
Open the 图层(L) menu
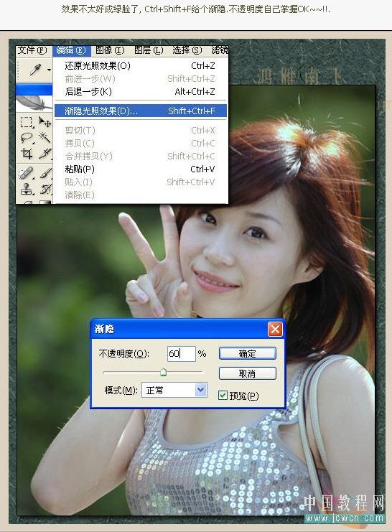coord(149,50)
